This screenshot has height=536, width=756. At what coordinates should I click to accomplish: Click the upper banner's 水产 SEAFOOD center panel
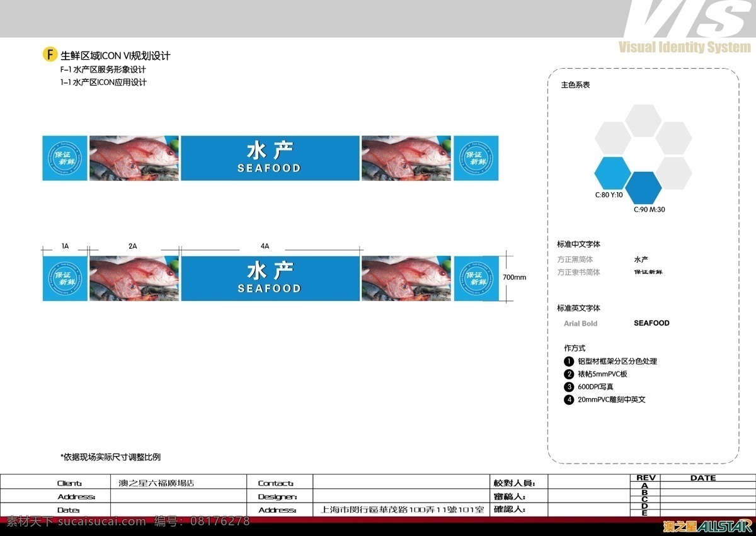pos(270,158)
